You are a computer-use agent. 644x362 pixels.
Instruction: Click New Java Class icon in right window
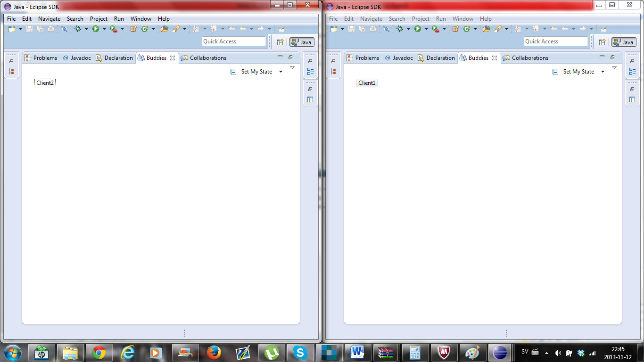467,29
